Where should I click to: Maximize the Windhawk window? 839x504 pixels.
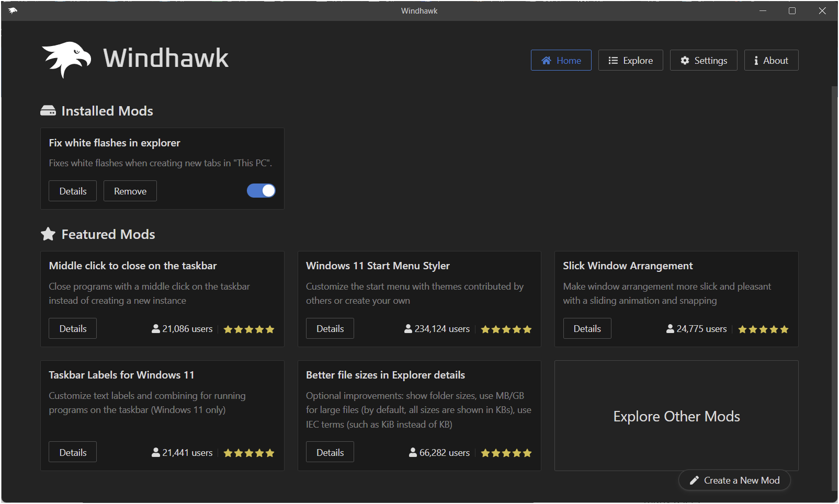(792, 10)
